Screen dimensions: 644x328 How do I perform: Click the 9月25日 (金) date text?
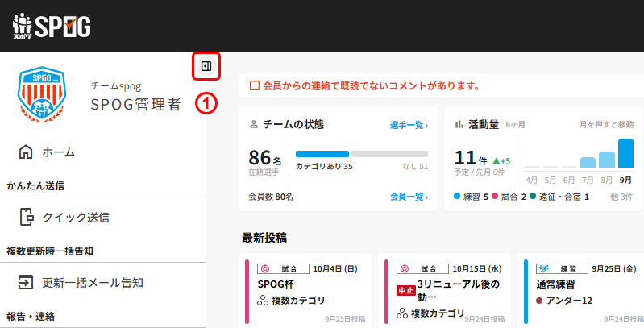[x=614, y=269]
